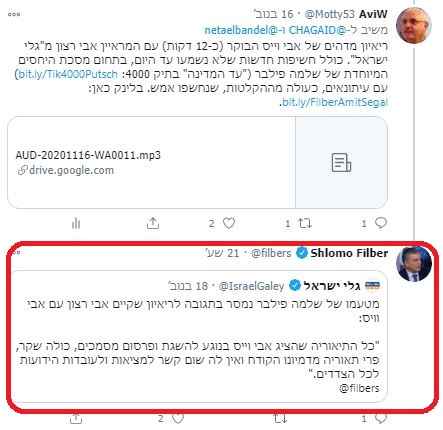The width and height of the screenshot is (443, 430).
Task: Open the @netaelbandel mention link
Action: (241, 30)
